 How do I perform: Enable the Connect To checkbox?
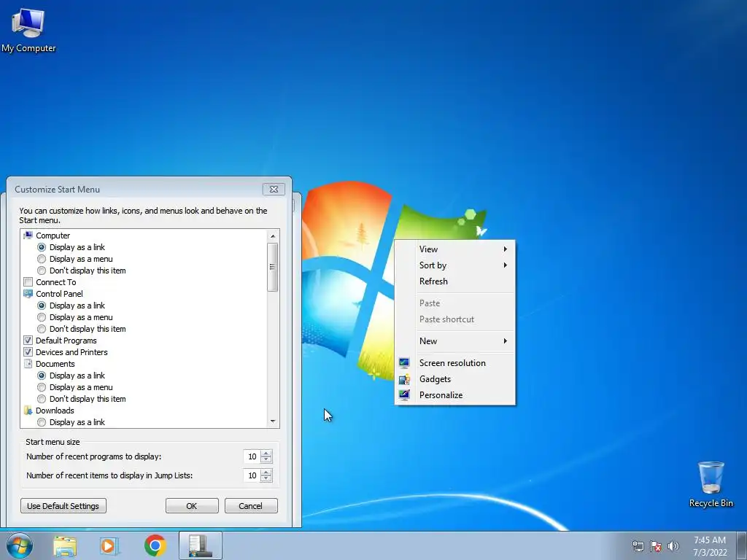click(x=28, y=282)
